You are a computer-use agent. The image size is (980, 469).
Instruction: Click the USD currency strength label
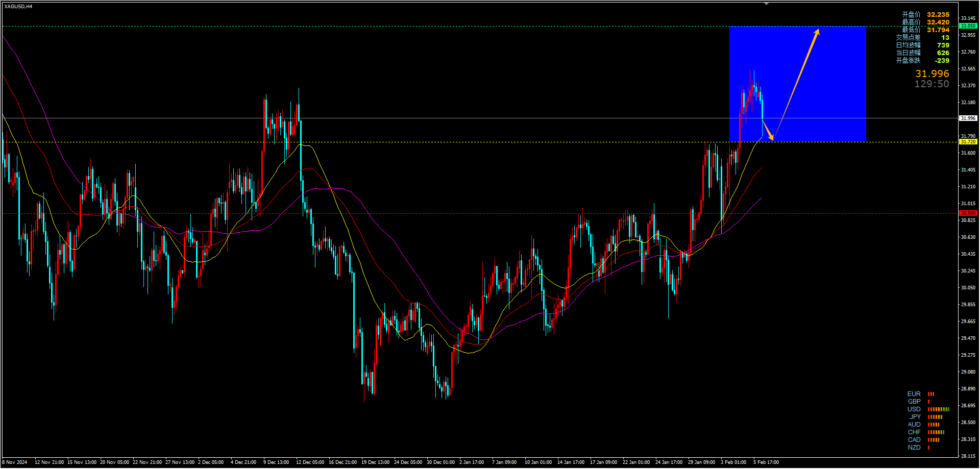pos(914,409)
